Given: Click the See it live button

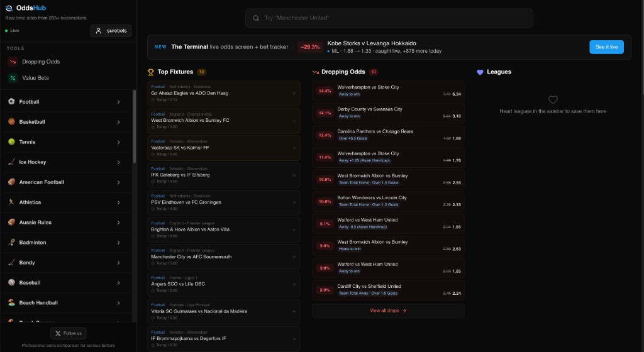Looking at the screenshot, I should 606,47.
